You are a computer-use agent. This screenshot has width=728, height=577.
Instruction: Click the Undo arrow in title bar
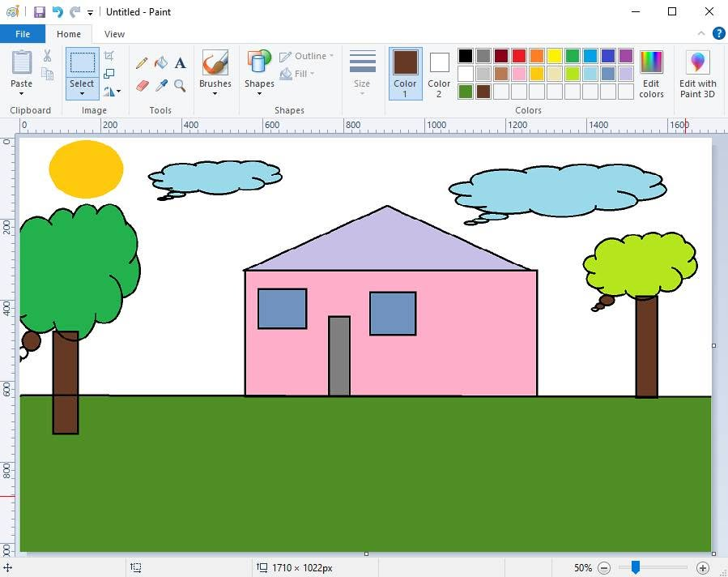coord(57,11)
